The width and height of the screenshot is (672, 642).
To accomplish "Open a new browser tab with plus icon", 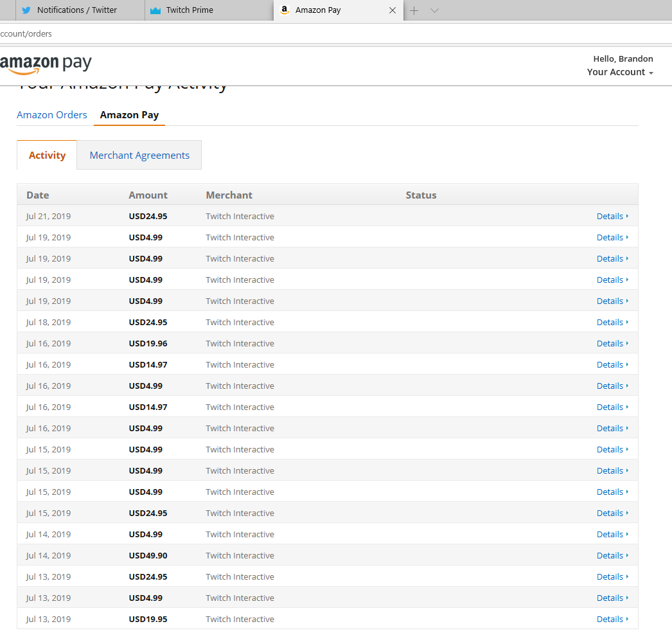I will (x=414, y=11).
